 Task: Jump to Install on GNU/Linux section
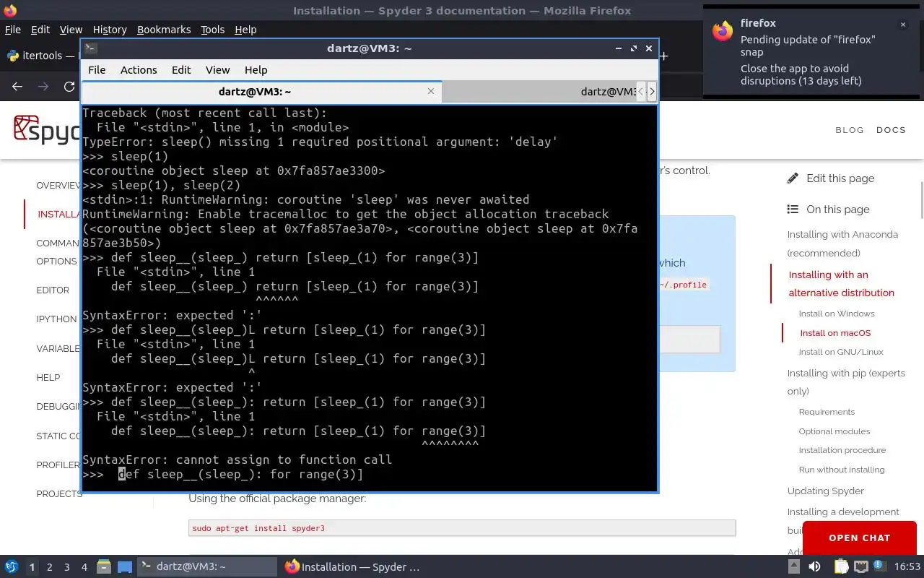(841, 352)
